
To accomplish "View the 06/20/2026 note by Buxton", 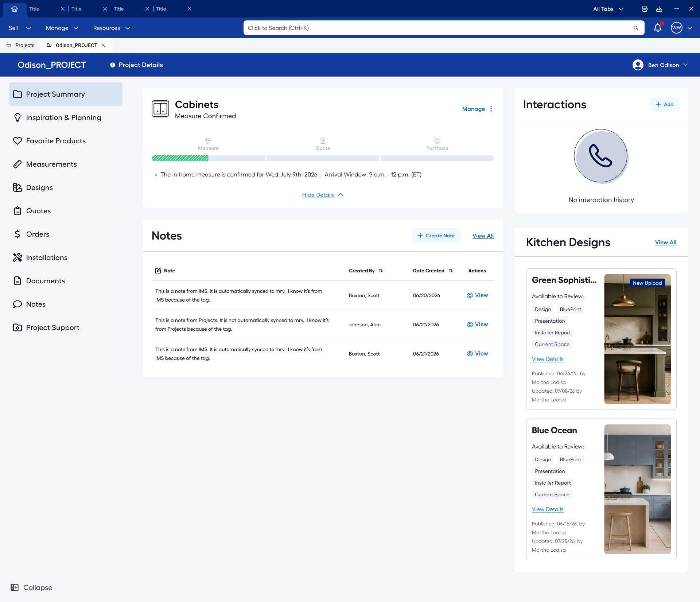I will click(477, 295).
